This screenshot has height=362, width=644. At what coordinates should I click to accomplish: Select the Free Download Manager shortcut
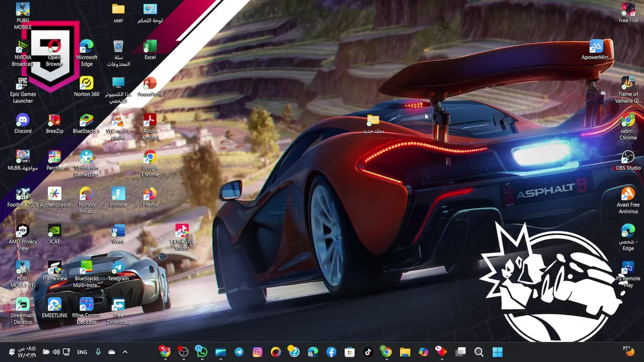click(x=118, y=311)
